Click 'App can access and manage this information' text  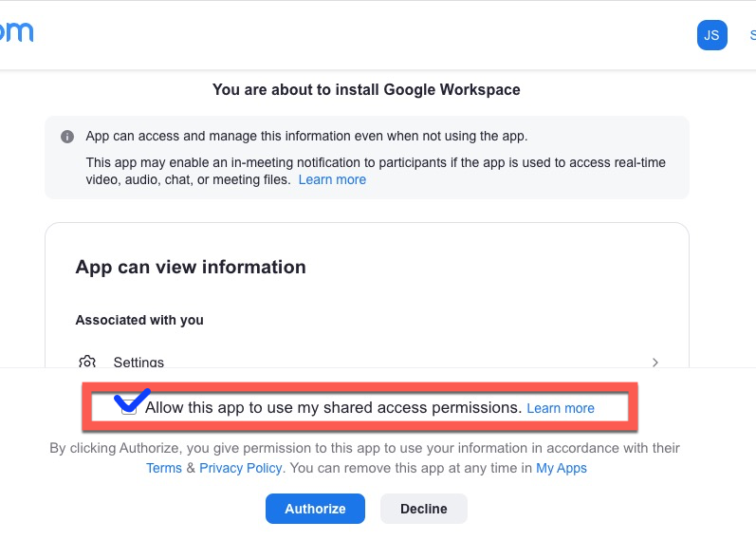click(x=306, y=136)
